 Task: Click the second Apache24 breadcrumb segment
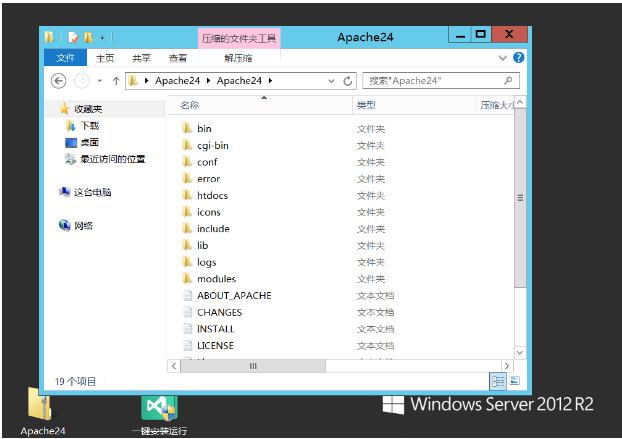point(239,81)
